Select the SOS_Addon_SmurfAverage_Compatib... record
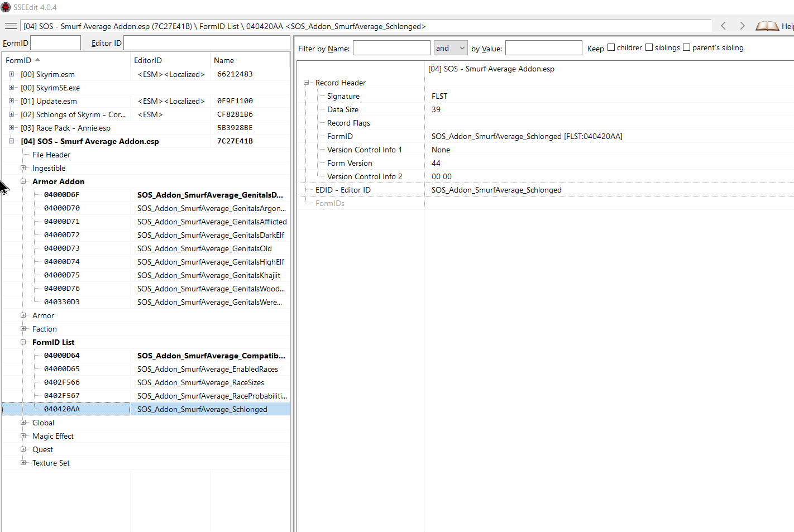Viewport: 794px width, 532px height. 146,356
